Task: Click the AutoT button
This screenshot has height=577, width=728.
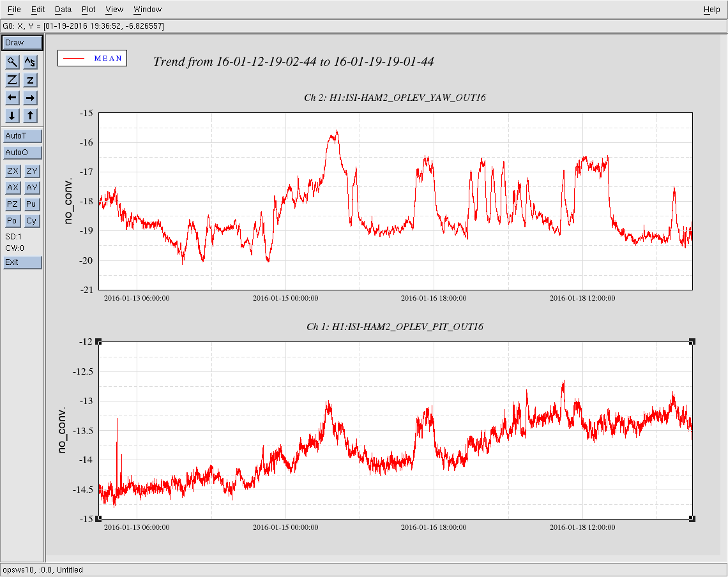Action: [22, 136]
